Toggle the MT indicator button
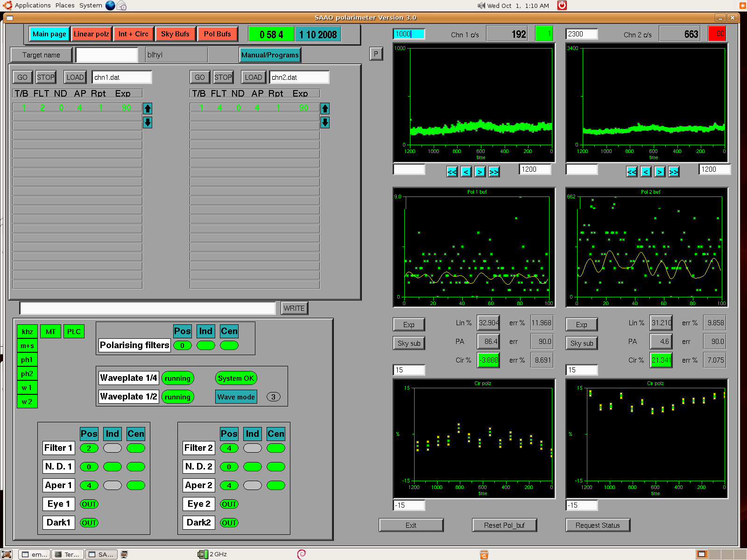 click(x=50, y=332)
